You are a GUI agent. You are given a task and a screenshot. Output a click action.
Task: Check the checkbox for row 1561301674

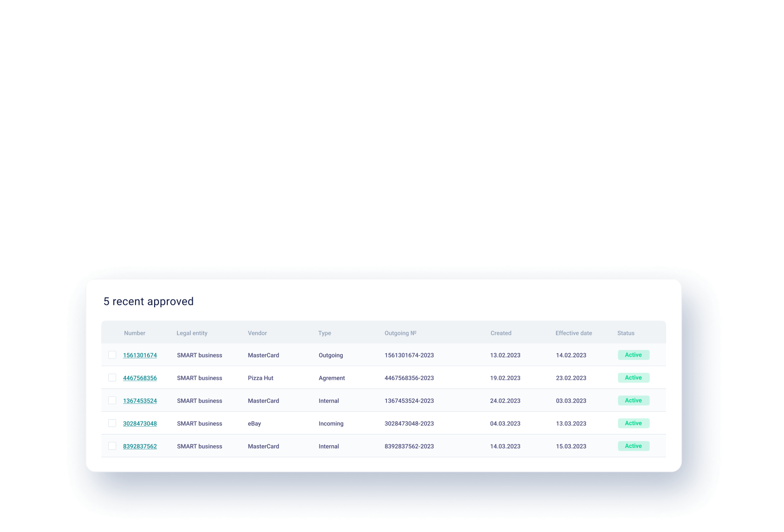pos(112,355)
